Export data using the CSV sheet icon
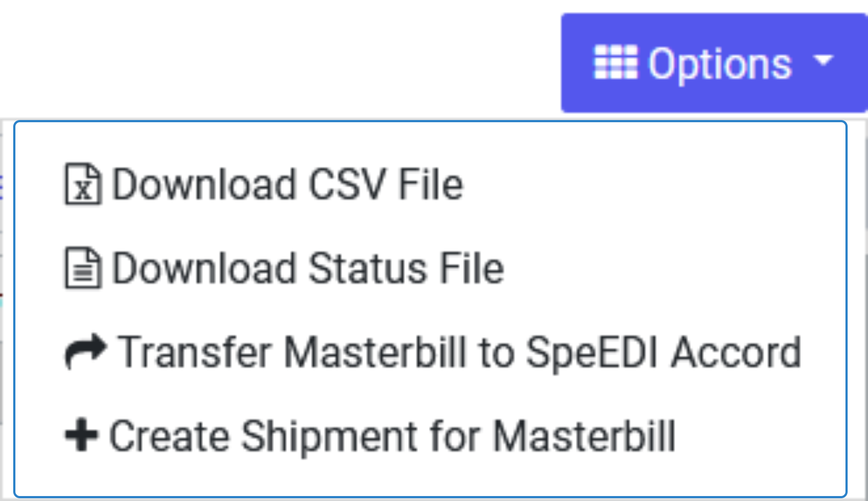868x501 pixels. (x=83, y=184)
